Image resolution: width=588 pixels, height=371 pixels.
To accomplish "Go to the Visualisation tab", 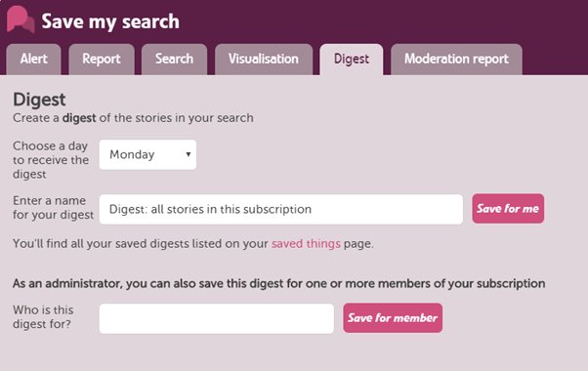I will click(264, 60).
